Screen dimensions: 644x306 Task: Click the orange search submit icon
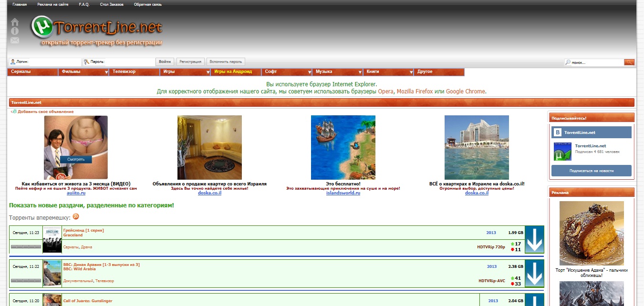629,62
